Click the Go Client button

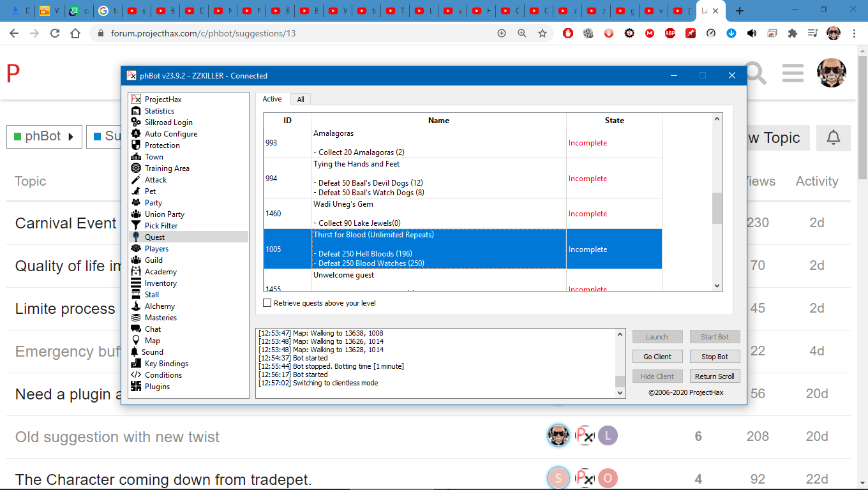coord(657,357)
